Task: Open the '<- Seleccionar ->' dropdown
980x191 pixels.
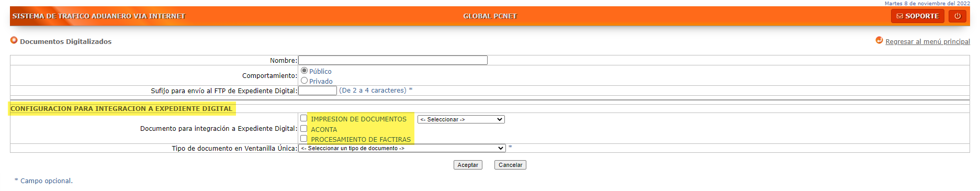Action: coord(461,119)
